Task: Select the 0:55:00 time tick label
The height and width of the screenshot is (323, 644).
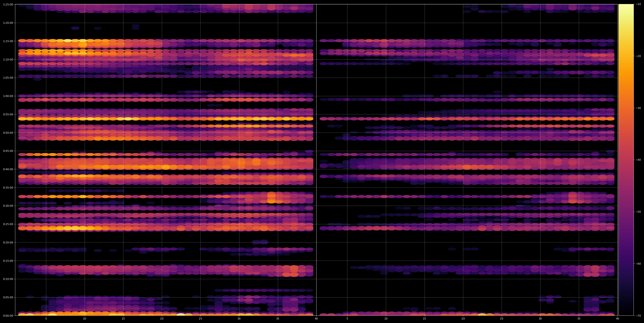Action: [x=8, y=114]
